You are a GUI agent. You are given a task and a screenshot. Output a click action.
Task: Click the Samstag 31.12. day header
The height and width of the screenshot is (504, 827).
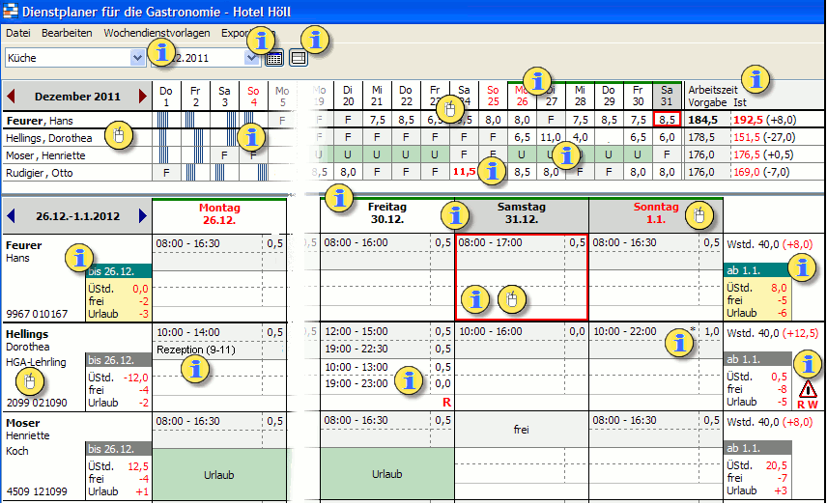click(x=521, y=213)
